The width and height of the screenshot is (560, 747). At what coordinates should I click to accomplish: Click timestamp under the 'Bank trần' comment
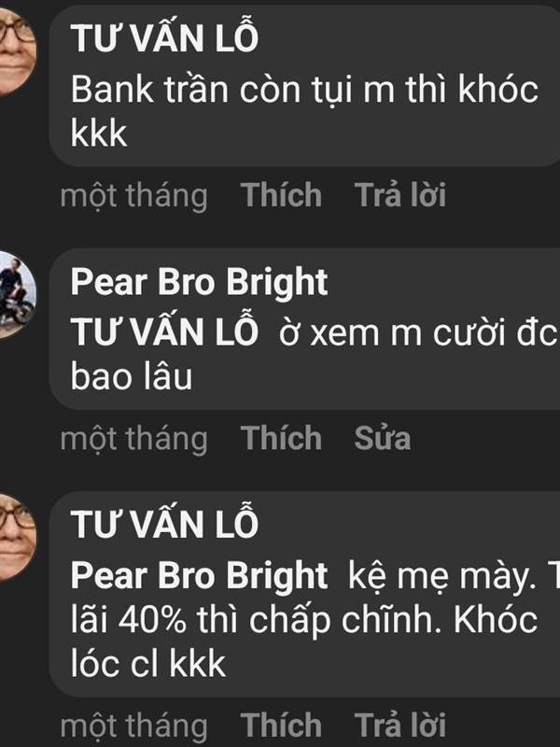click(x=133, y=196)
